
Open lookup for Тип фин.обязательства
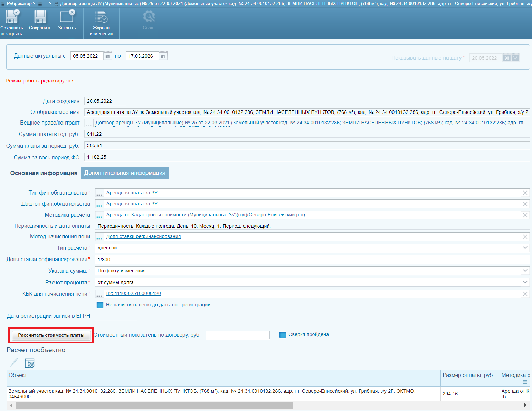pos(99,193)
